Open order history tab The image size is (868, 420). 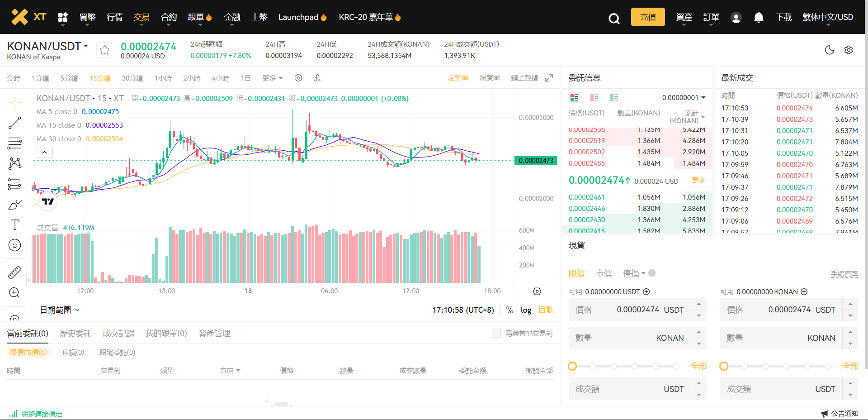pyautogui.click(x=75, y=334)
